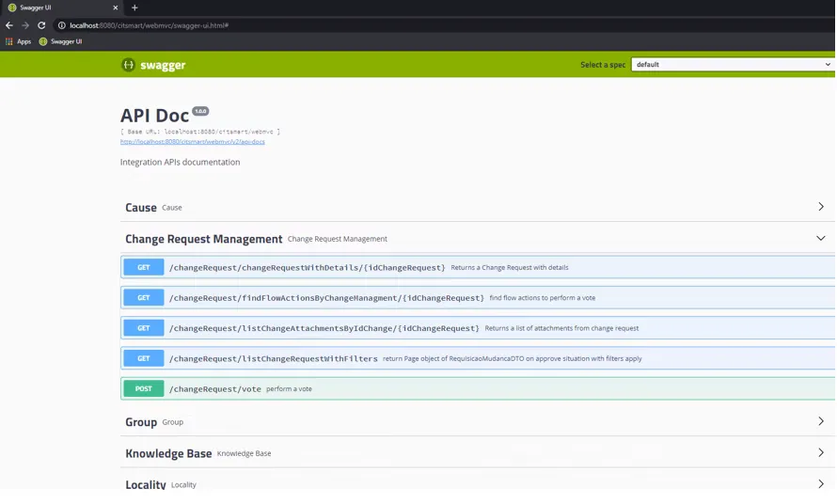The width and height of the screenshot is (837, 504).
Task: Expand the Group section chevron
Action: [x=820, y=421]
